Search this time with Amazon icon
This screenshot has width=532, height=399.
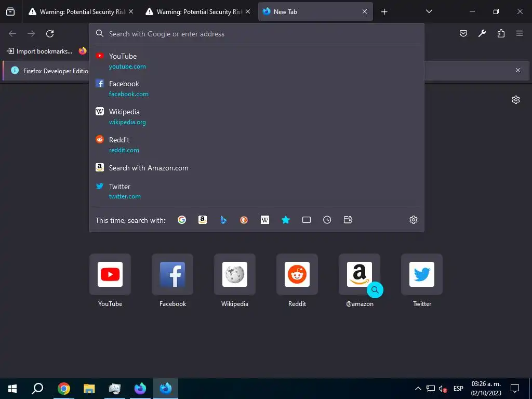click(203, 220)
